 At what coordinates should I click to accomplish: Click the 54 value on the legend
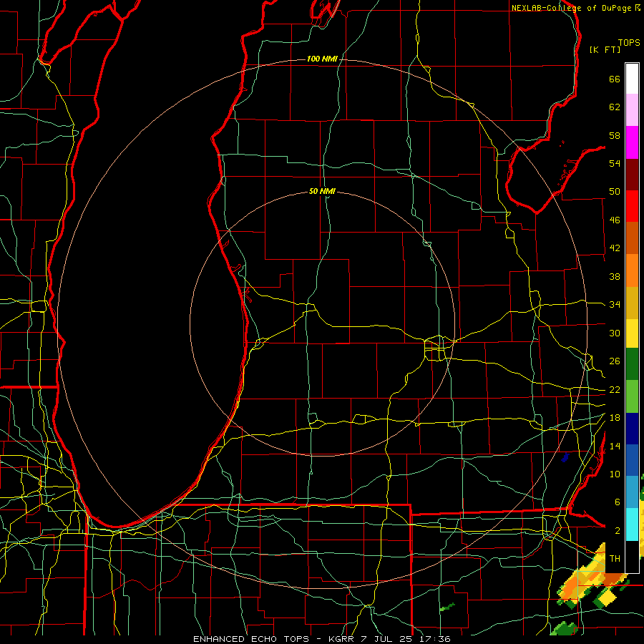click(615, 163)
